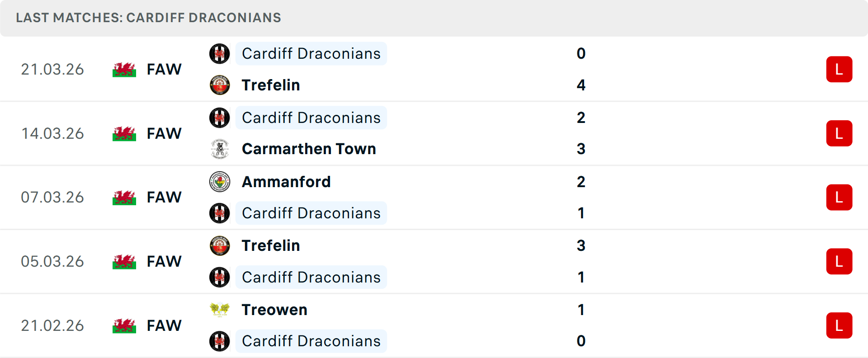
Task: Open the Trefelin team name link
Action: (x=271, y=85)
